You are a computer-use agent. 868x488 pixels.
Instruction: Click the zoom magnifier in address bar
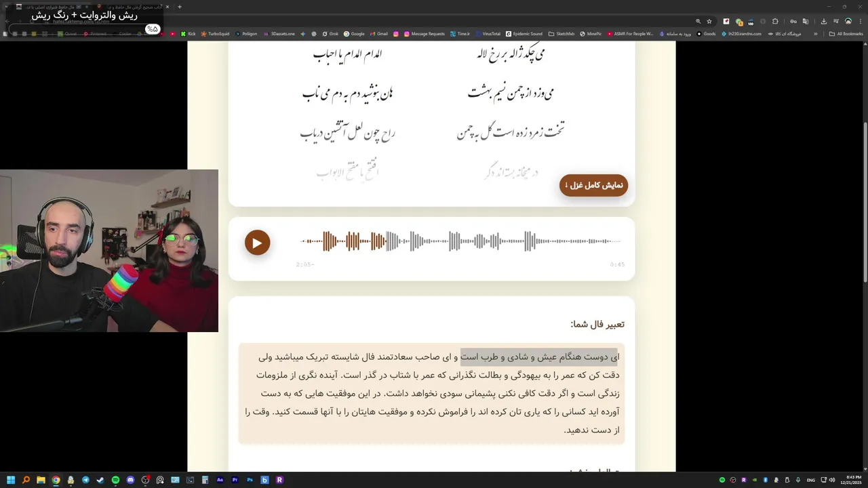click(698, 21)
